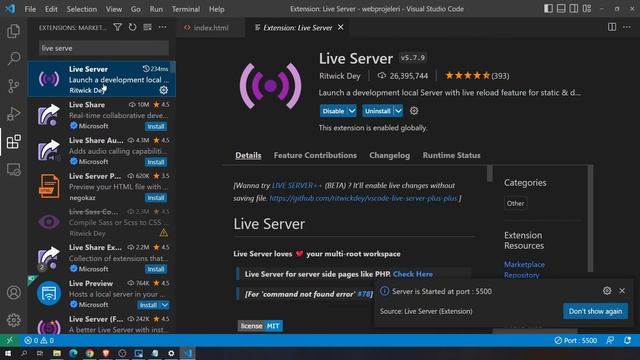Select the Feature Contributions tab

tap(315, 156)
